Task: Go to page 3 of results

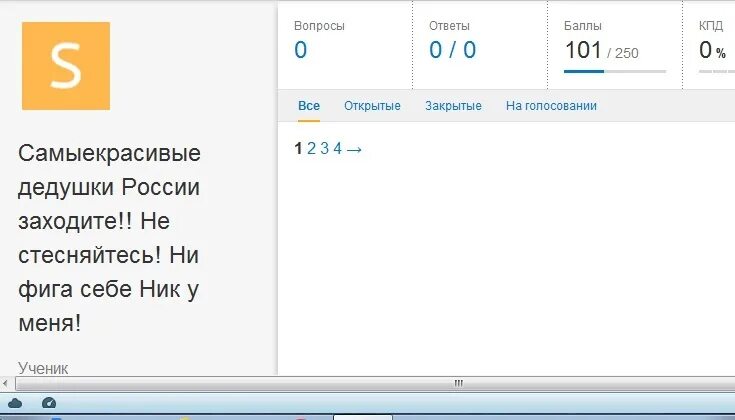Action: [324, 149]
